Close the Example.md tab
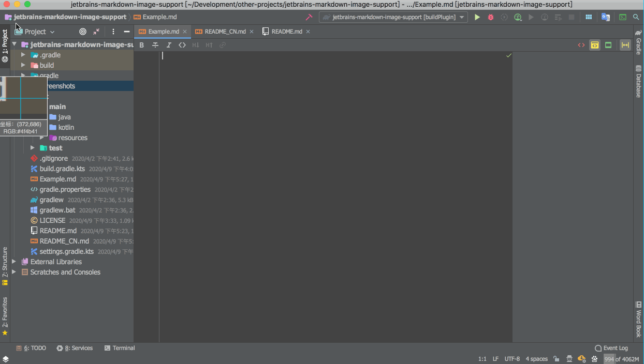 coord(185,32)
